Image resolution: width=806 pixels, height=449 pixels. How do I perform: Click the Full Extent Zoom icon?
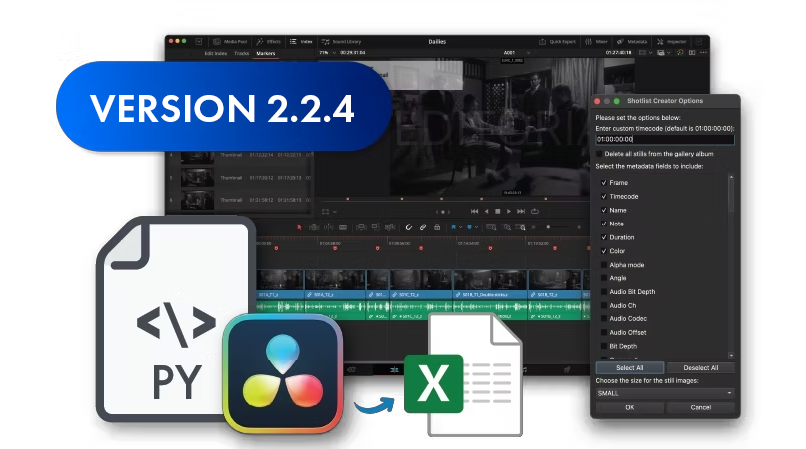click(491, 227)
